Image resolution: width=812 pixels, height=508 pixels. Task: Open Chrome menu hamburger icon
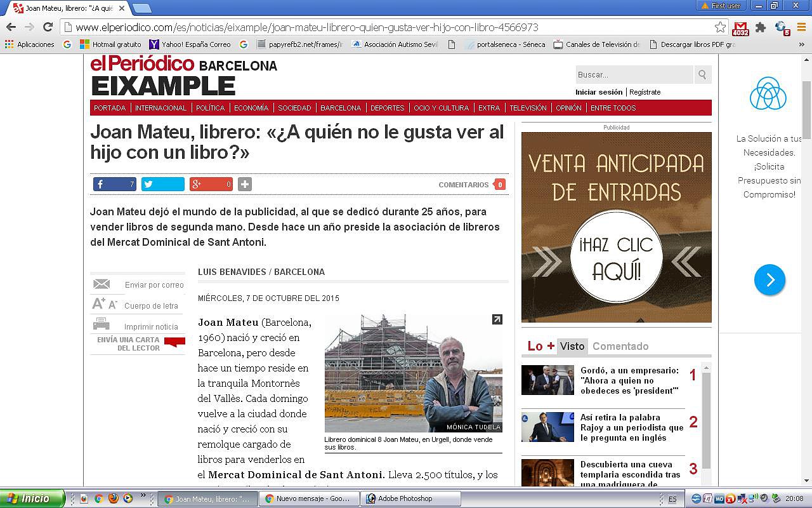[801, 27]
